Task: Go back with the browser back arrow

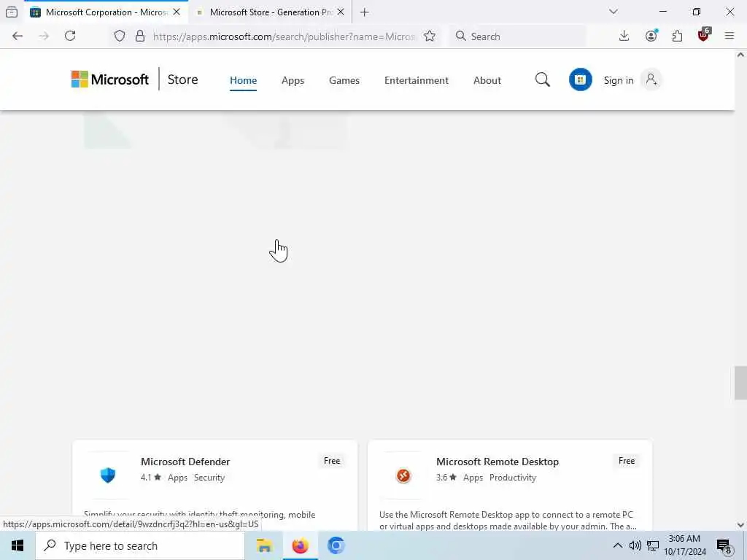Action: tap(18, 36)
